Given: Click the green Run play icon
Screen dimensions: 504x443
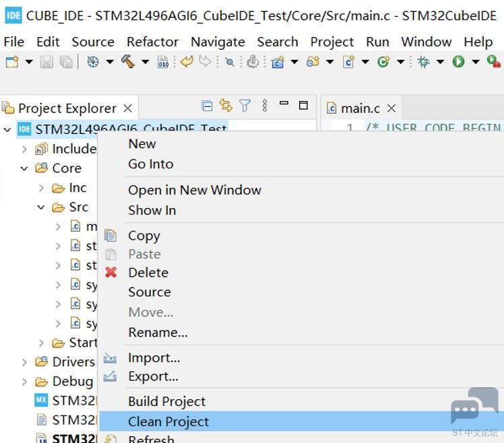Looking at the screenshot, I should point(458,61).
